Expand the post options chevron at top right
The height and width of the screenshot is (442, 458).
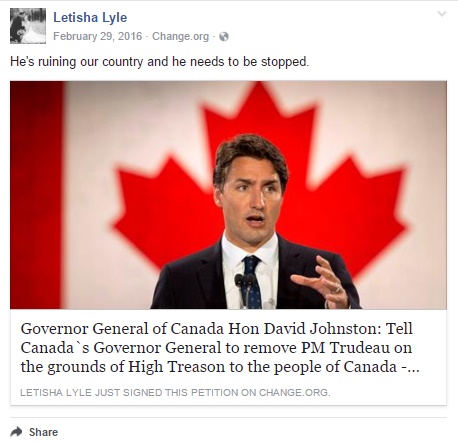click(442, 14)
